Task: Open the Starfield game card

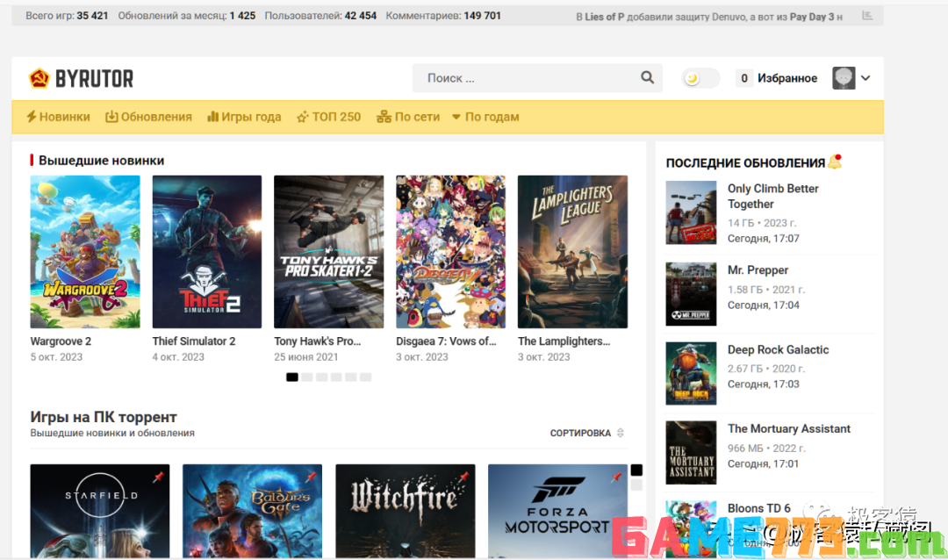Action: point(100,511)
